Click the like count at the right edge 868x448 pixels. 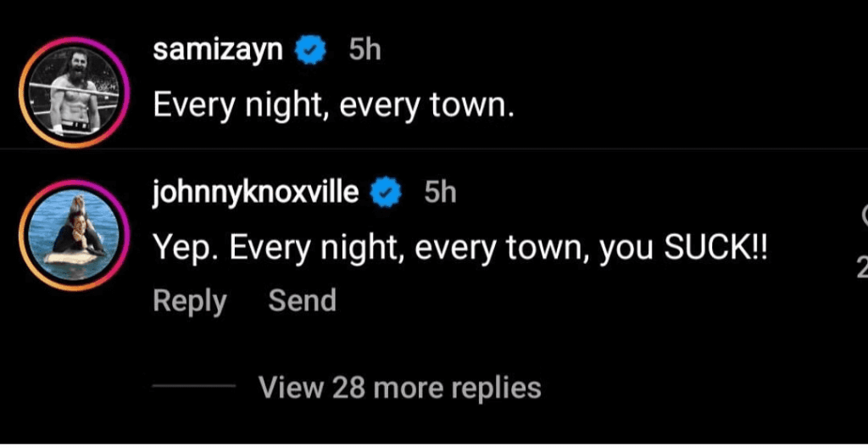pyautogui.click(x=863, y=270)
